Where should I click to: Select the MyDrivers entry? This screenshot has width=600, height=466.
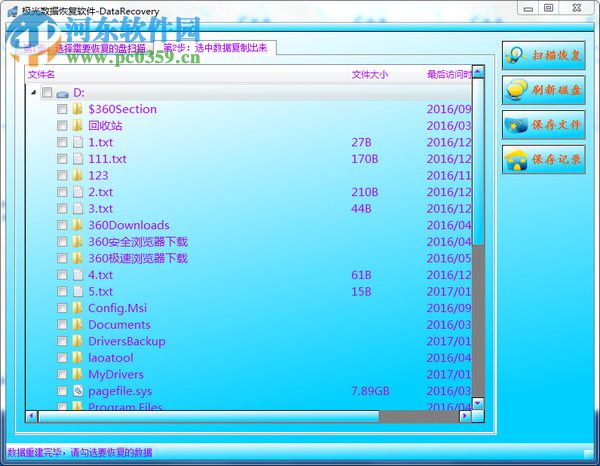coord(116,375)
